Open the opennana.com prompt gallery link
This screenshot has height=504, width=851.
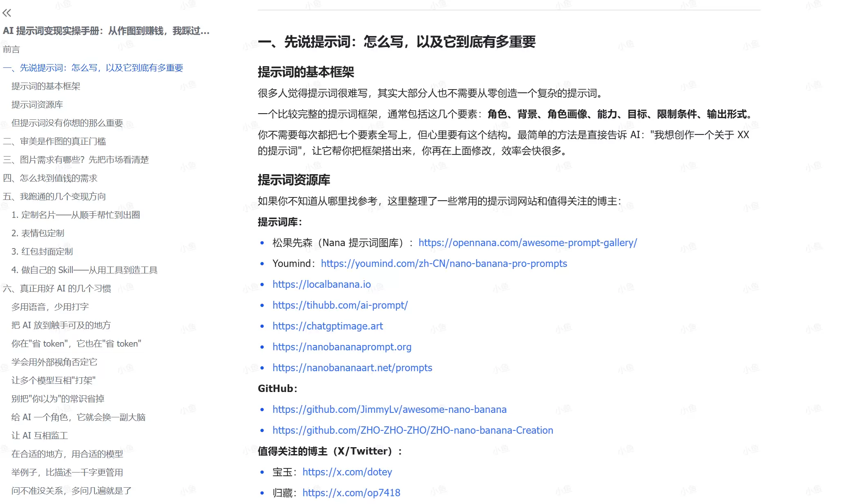coord(527,242)
